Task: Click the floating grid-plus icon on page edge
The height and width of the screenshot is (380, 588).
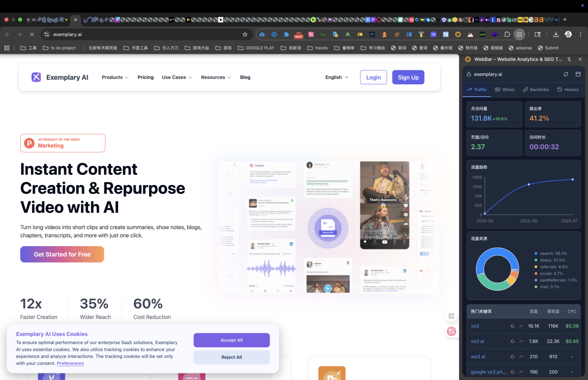Action: point(451,316)
